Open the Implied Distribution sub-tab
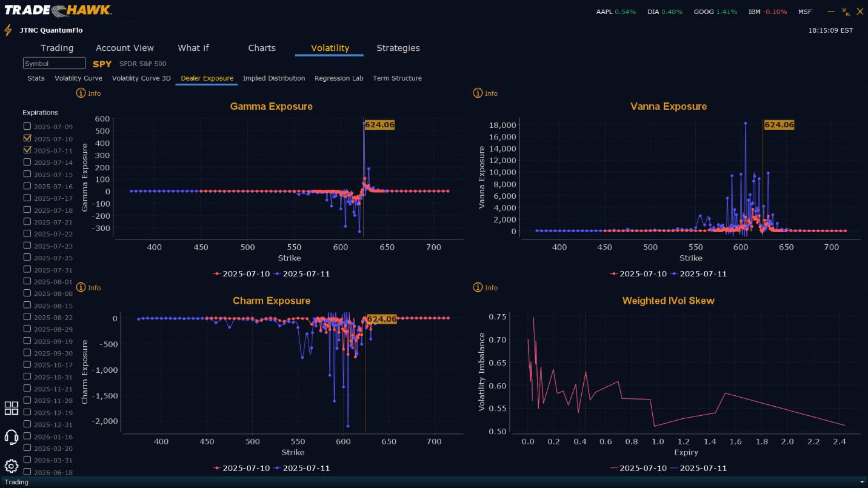868x488 pixels. click(x=274, y=78)
